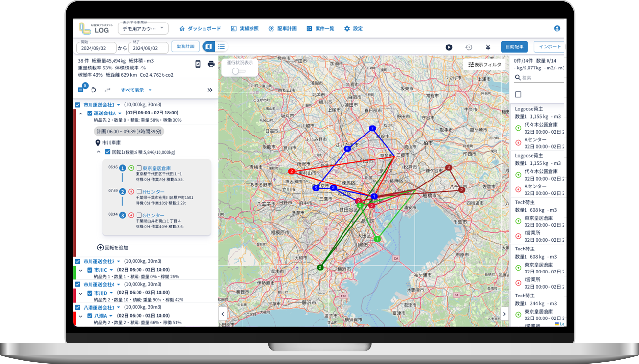Click the yen cost icon
Screen dimensions: 639x364
click(x=488, y=47)
